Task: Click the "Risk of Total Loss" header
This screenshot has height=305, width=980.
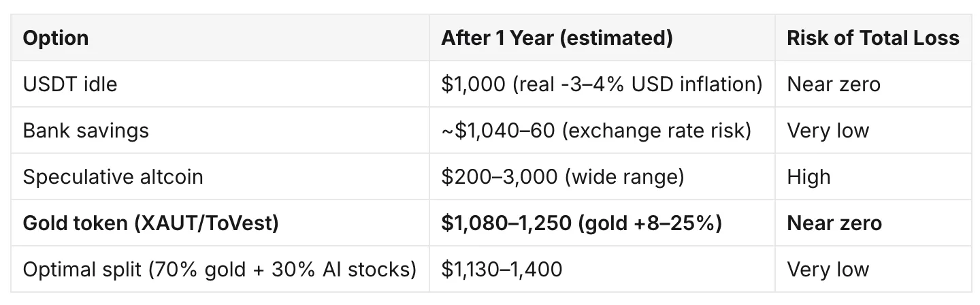Action: (x=873, y=38)
